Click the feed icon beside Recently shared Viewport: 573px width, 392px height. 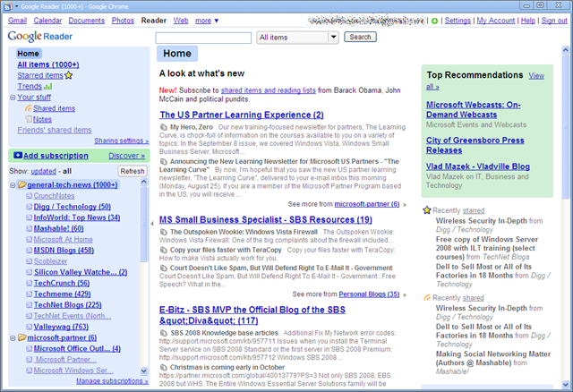(x=427, y=298)
